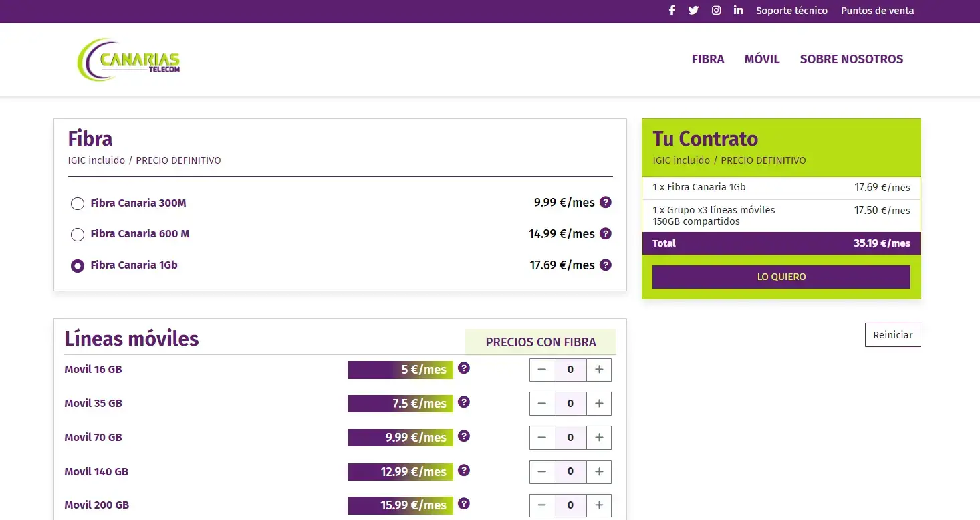Click the 12.99 €/mes price bar
Viewport: 980px width, 520px height.
coord(400,472)
